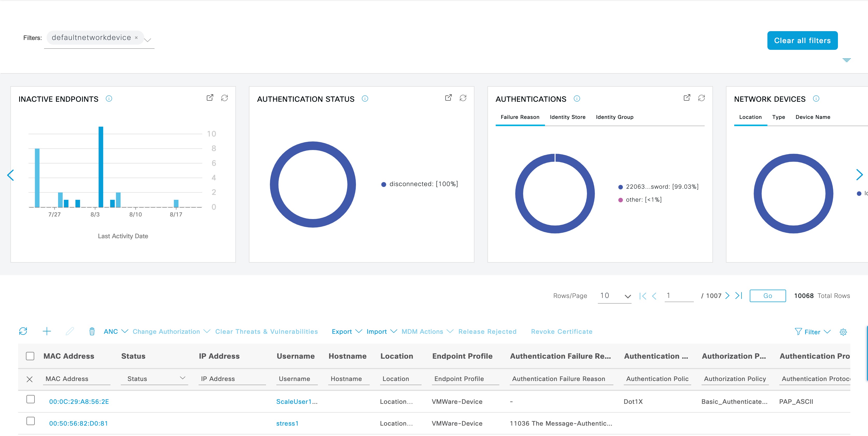The width and height of the screenshot is (868, 436).
Task: Open the table column settings gear
Action: click(843, 332)
